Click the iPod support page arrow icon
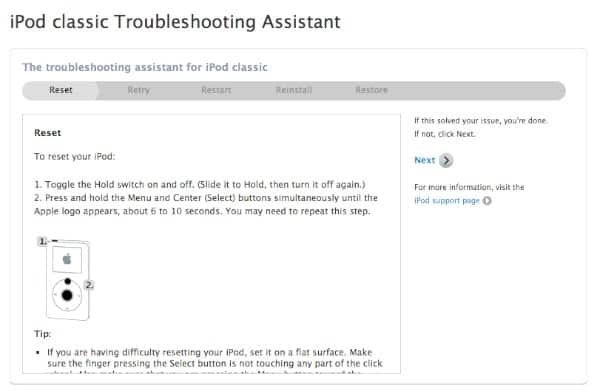Image resolution: width=600 pixels, height=391 pixels. [487, 201]
